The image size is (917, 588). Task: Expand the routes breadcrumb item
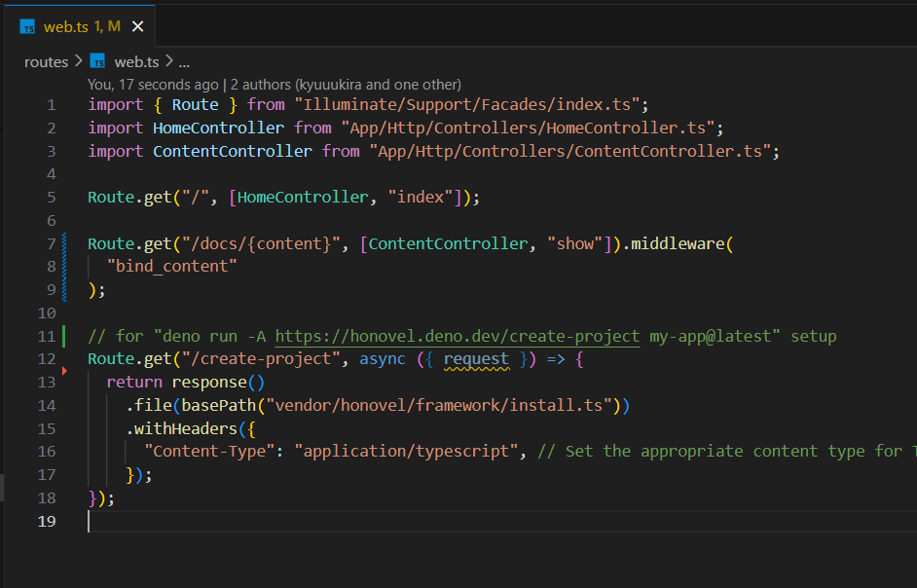pyautogui.click(x=46, y=60)
